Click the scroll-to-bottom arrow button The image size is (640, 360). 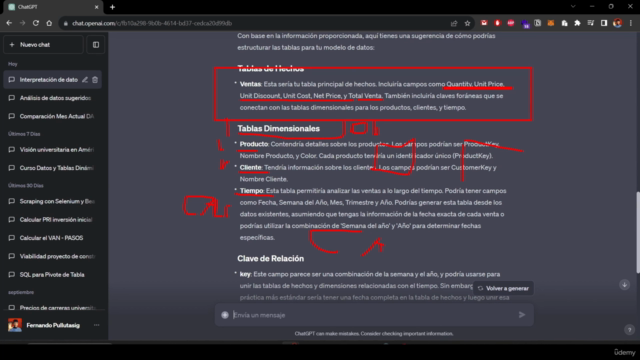(624, 284)
